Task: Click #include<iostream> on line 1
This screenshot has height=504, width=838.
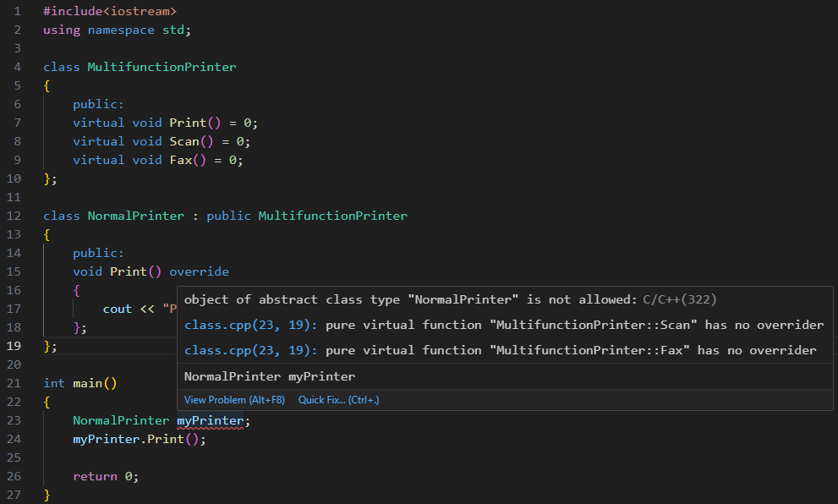Action: (110, 11)
